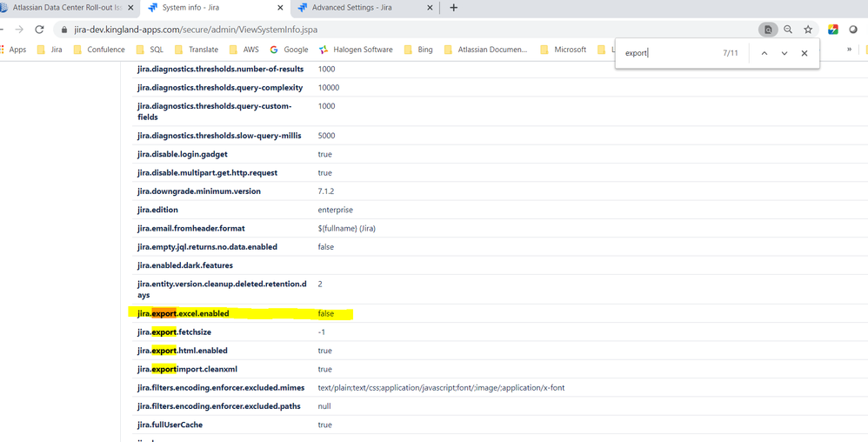The height and width of the screenshot is (442, 868).
Task: Close the Atlassian Data Center Roll-out tab
Action: pos(130,8)
